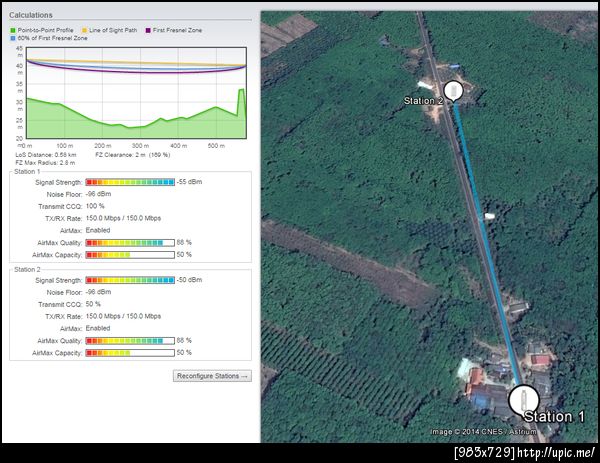
Task: Click Station 1 AirMax Quality meter
Action: click(130, 242)
